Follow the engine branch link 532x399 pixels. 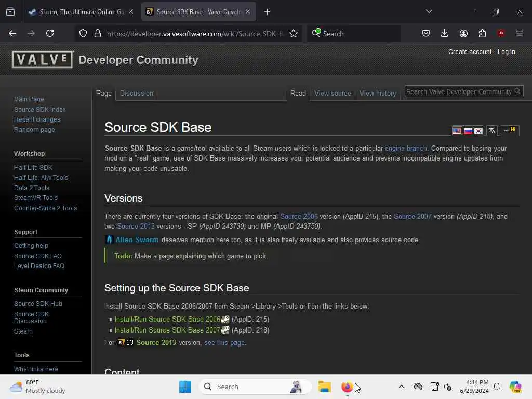(406, 148)
